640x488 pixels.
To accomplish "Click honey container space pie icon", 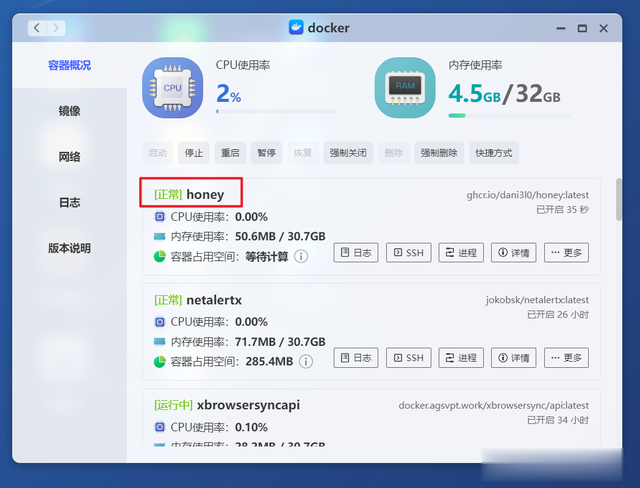I will pyautogui.click(x=160, y=257).
